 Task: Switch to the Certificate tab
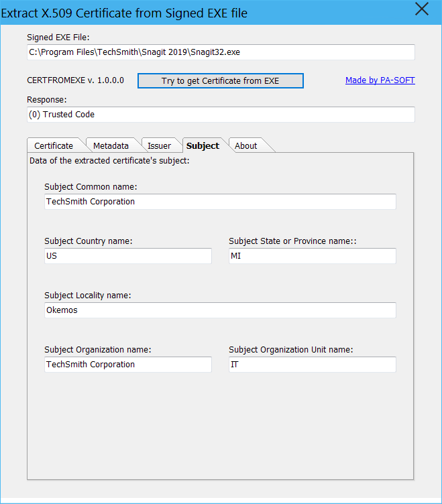point(54,145)
